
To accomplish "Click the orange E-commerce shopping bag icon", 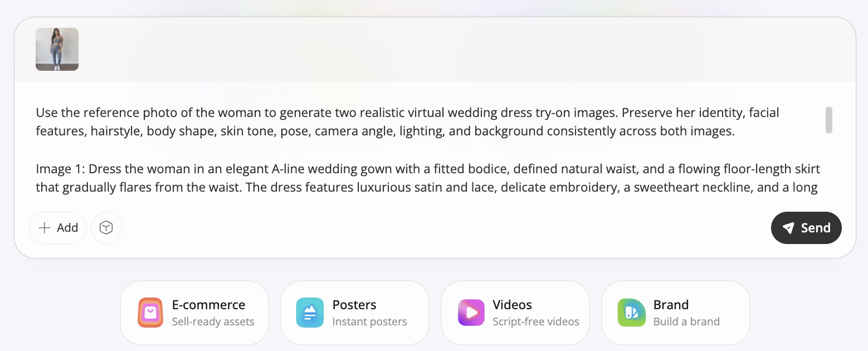I will click(150, 313).
